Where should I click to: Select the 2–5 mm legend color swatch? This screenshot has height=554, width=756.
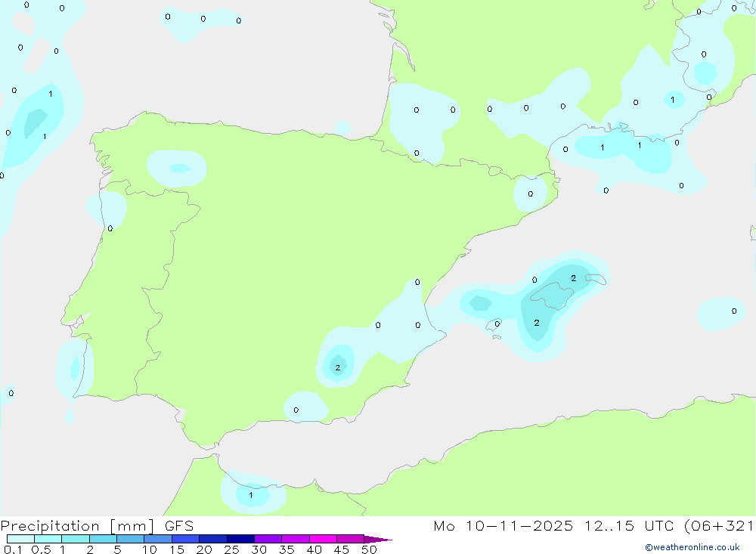coord(103,539)
